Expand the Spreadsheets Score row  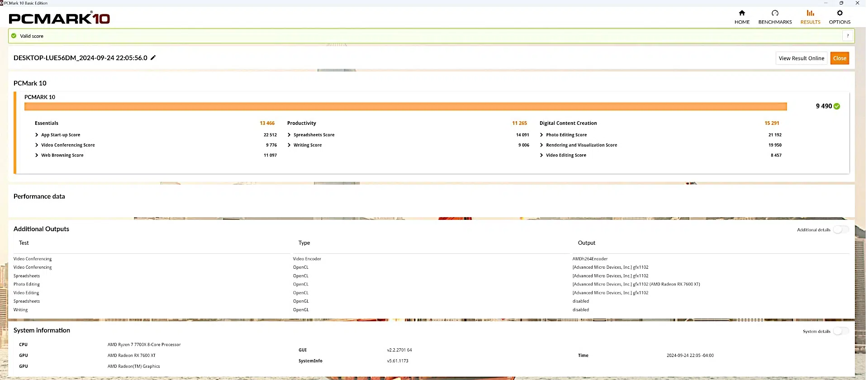(x=289, y=135)
